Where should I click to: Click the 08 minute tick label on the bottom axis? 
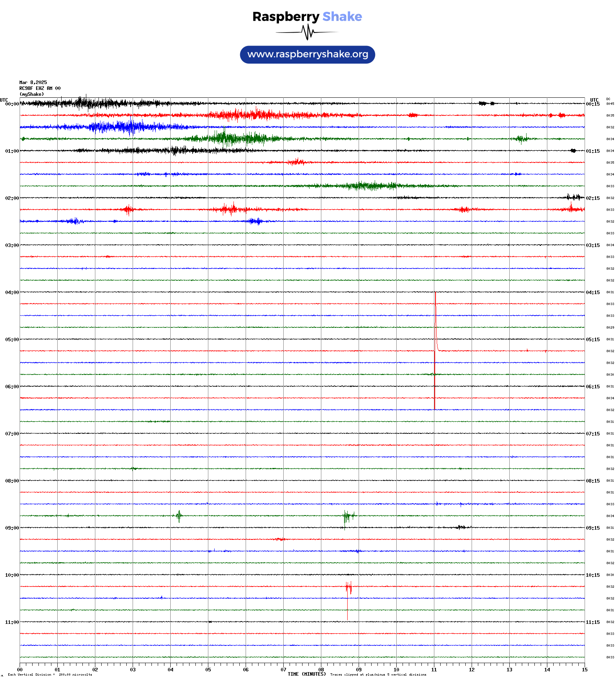point(321,670)
